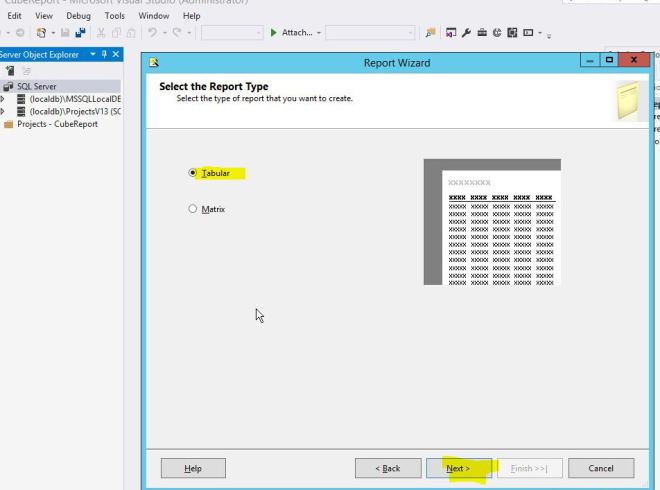Choose the Matrix report type option
This screenshot has height=490, width=660.
[x=192, y=209]
